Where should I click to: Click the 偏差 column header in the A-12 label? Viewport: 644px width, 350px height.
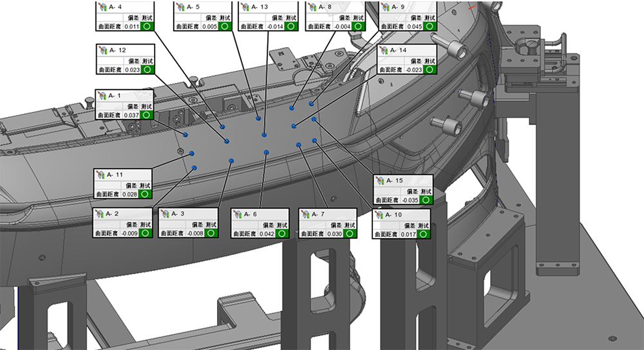point(132,60)
